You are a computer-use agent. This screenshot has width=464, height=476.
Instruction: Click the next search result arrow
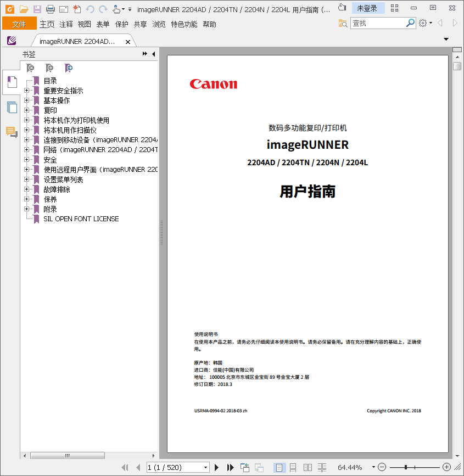[455, 23]
